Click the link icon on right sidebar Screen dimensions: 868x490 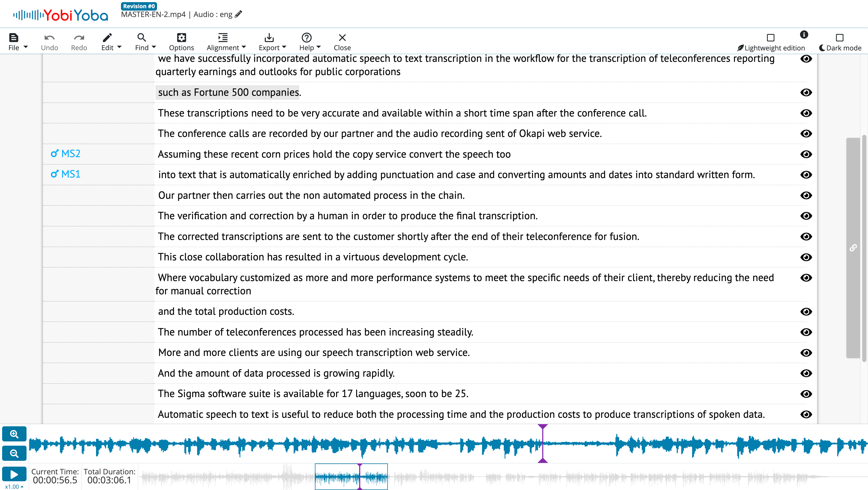click(x=853, y=248)
